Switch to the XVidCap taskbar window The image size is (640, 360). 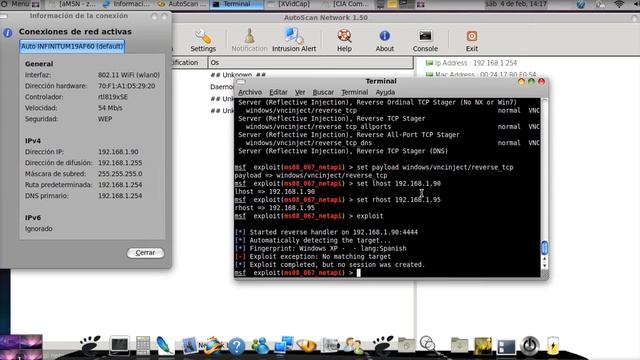(x=289, y=4)
